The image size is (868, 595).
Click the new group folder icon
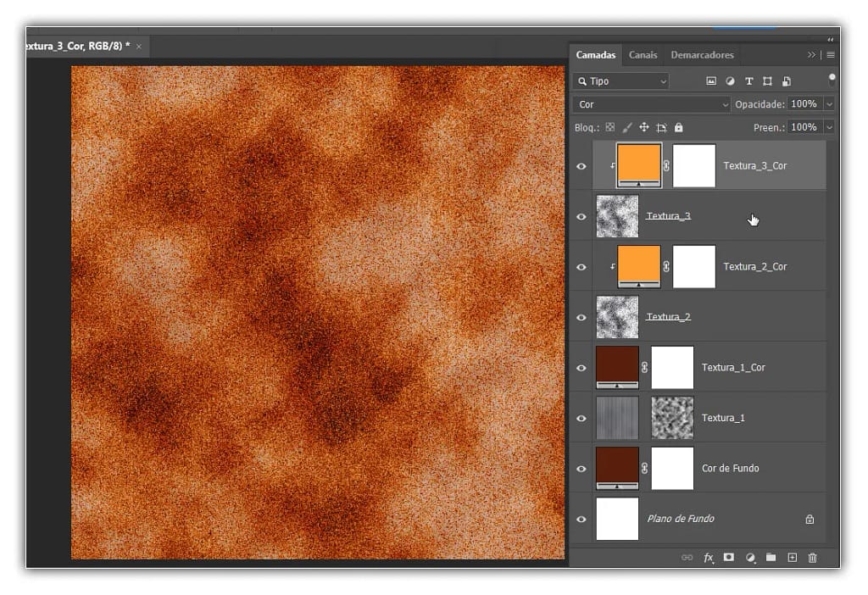click(771, 558)
